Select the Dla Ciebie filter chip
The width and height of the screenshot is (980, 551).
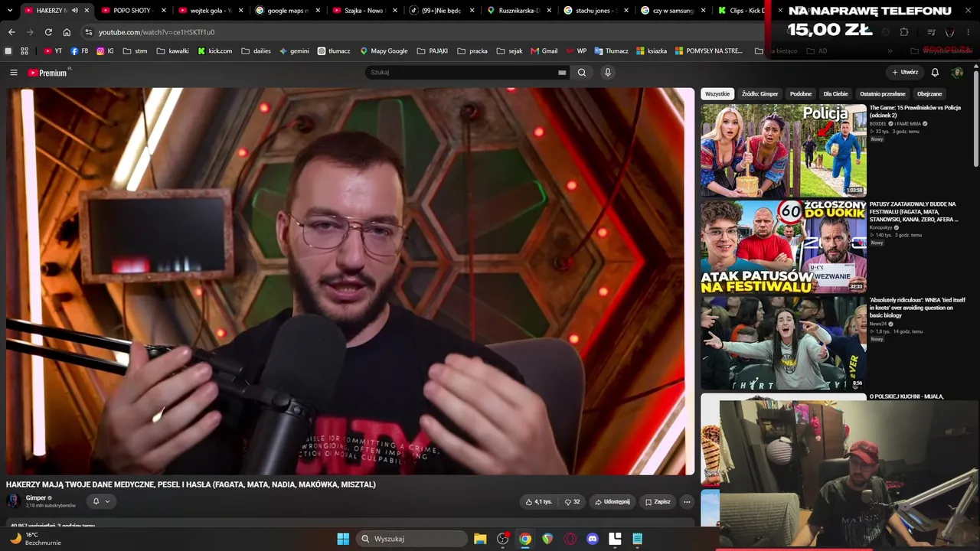[x=836, y=94]
